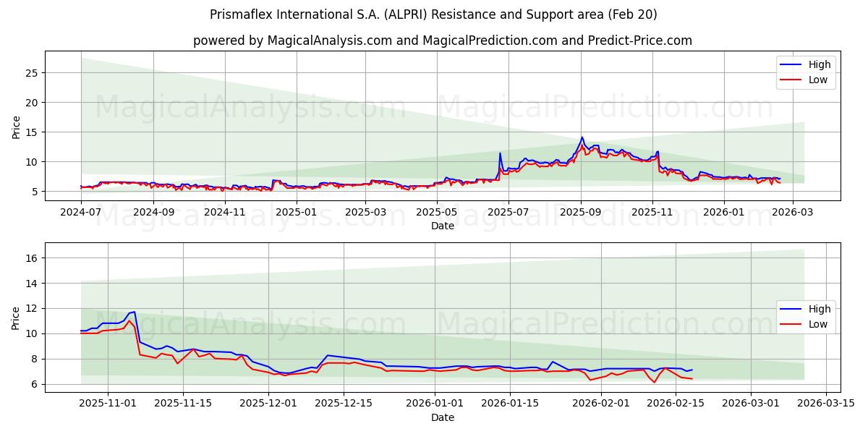Click the '2025-01' tick label
Image resolution: width=868 pixels, height=434 pixels.
tap(297, 212)
